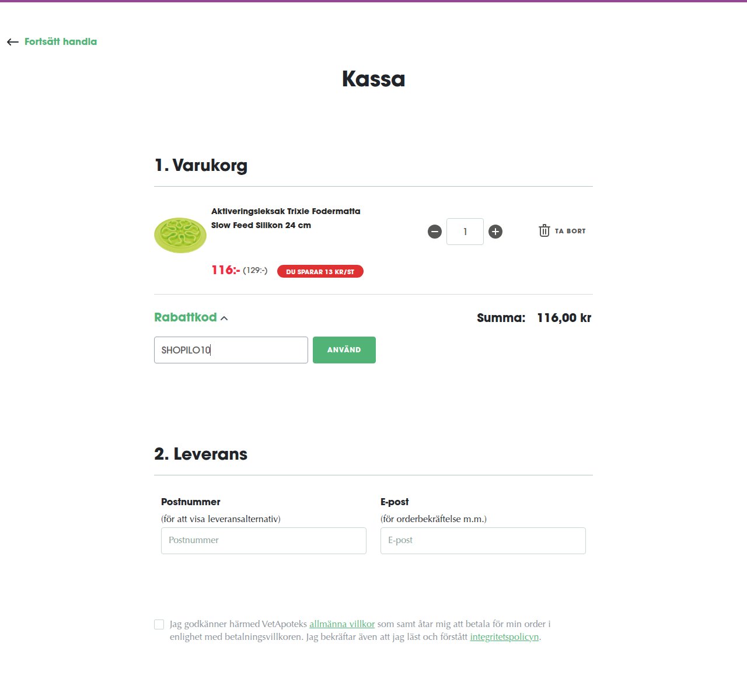Click the red Du sparar 13 kr/st badge
Screen dimensions: 747x700
coord(320,271)
